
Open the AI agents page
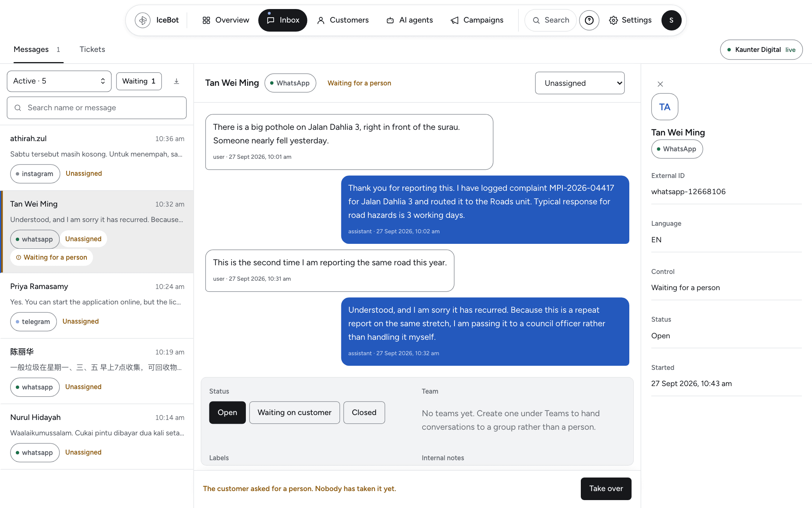pyautogui.click(x=410, y=20)
